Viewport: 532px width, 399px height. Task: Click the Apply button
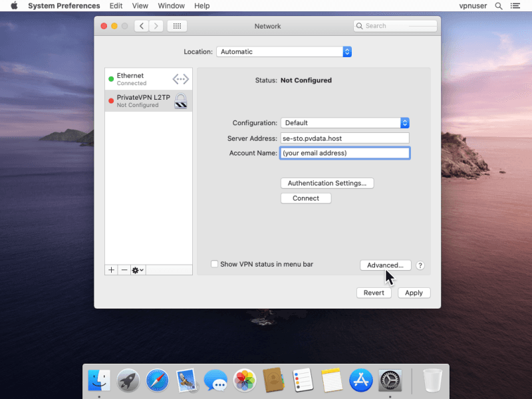[x=414, y=293]
